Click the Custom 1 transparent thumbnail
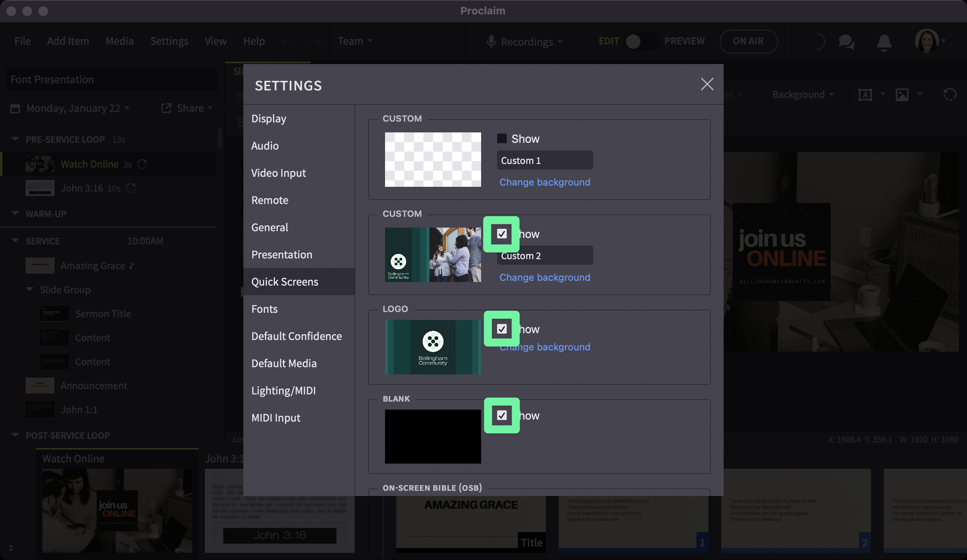Screen dimensions: 967x560 pyautogui.click(x=433, y=160)
